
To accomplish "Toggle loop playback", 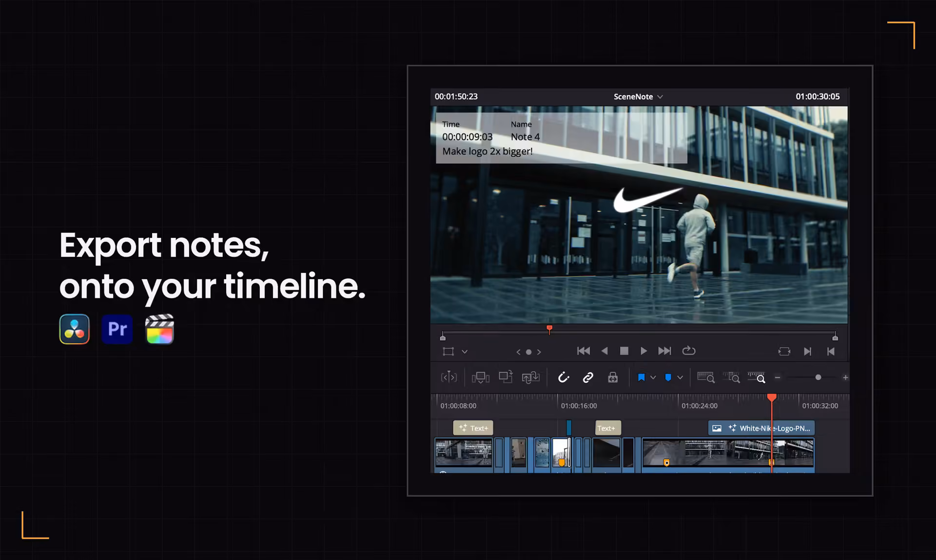I will pos(689,350).
